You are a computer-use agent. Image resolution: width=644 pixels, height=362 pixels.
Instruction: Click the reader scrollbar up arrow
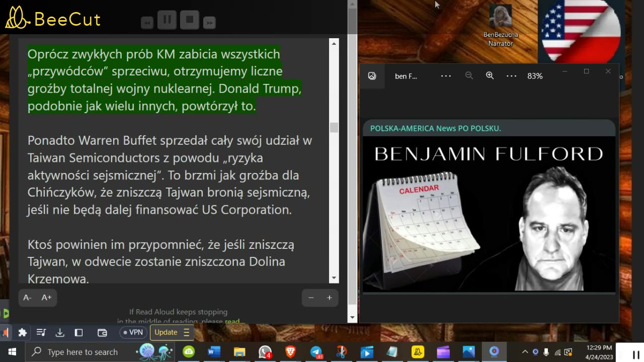point(334,44)
